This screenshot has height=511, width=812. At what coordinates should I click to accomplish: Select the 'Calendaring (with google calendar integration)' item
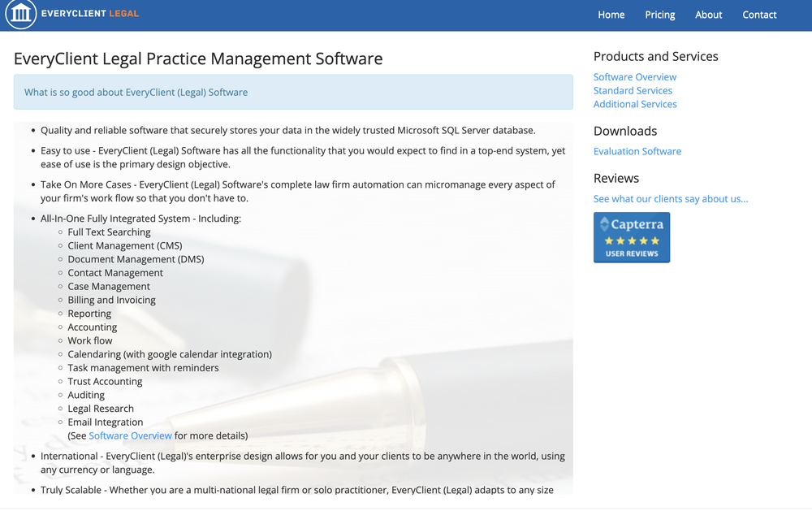pyautogui.click(x=170, y=354)
